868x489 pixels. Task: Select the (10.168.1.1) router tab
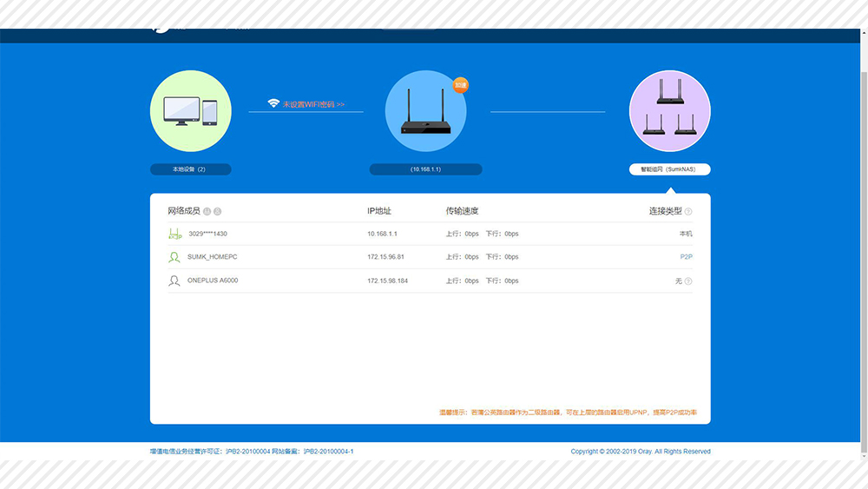pos(425,169)
